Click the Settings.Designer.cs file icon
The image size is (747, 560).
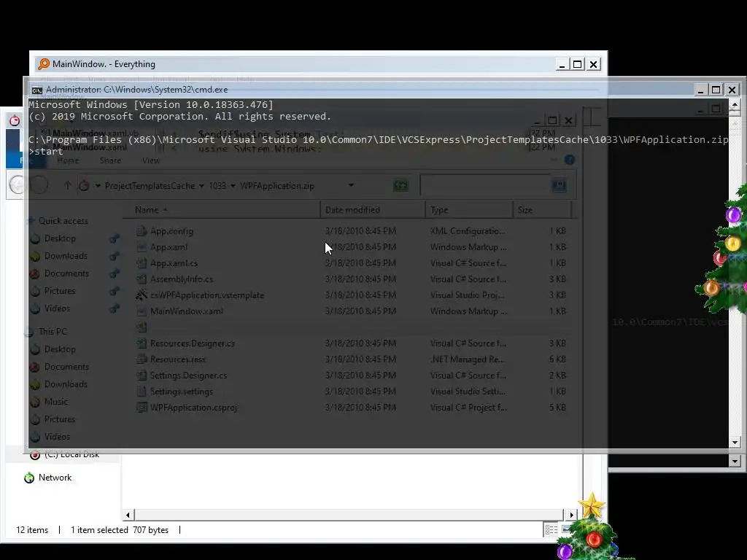pos(141,376)
